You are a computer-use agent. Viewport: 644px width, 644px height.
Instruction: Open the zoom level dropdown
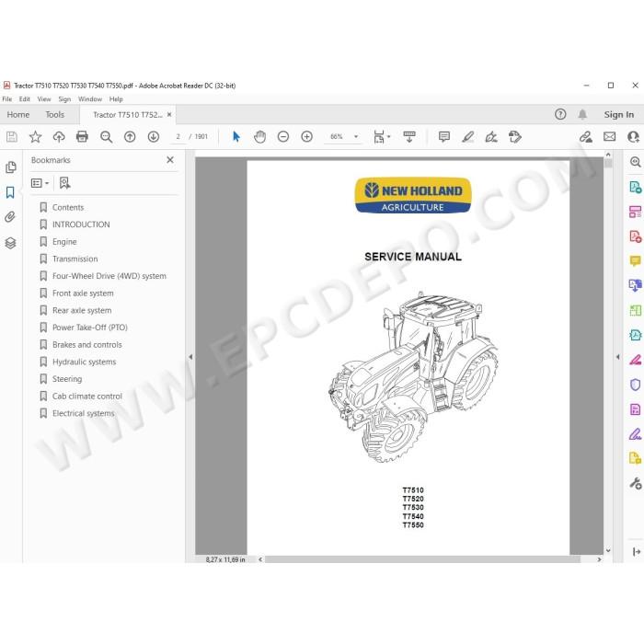click(356, 137)
